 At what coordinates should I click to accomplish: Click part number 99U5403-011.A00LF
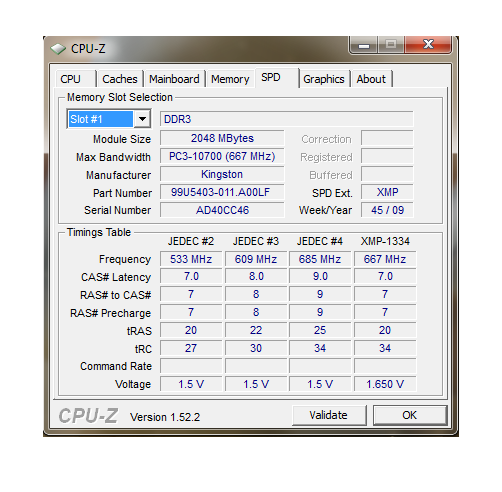[x=222, y=192]
